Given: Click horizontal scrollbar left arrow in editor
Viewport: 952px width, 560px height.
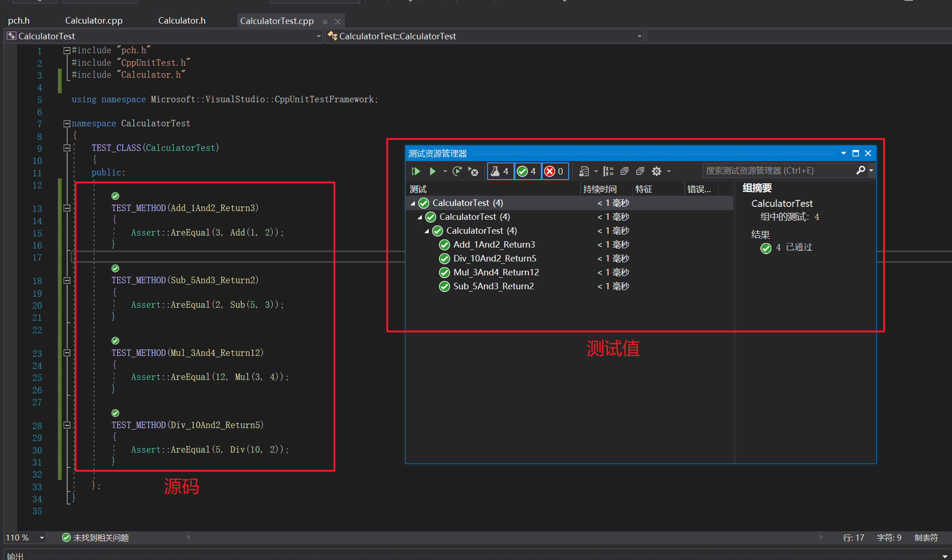Looking at the screenshot, I should (188, 537).
